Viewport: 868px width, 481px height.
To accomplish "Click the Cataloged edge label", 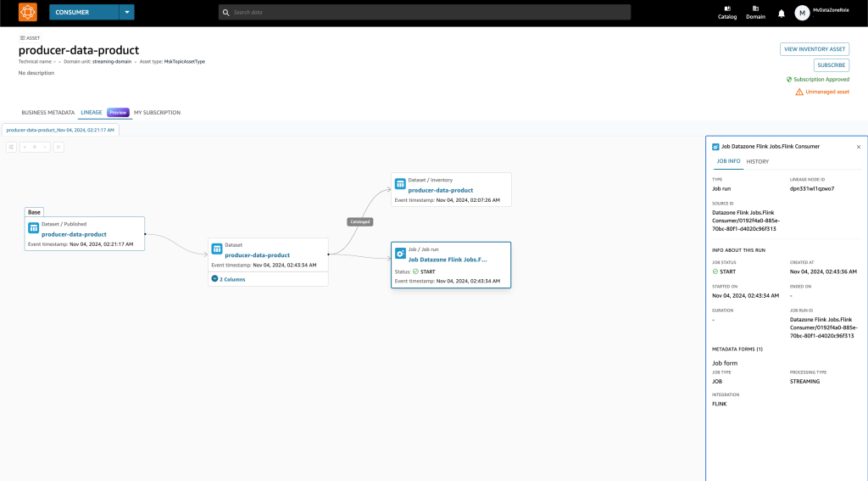I will point(359,221).
